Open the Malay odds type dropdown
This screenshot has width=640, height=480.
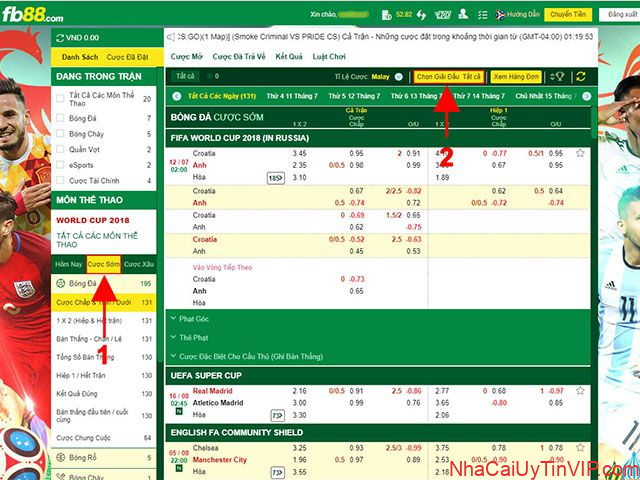pyautogui.click(x=399, y=77)
